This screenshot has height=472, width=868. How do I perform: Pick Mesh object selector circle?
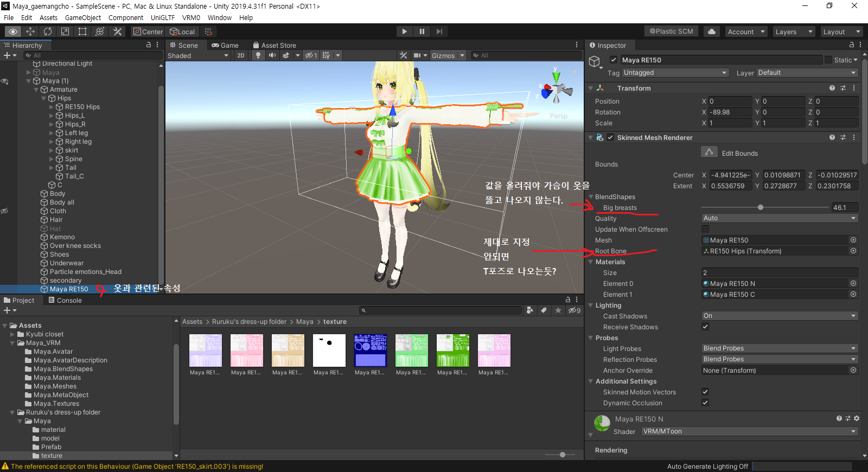(853, 240)
